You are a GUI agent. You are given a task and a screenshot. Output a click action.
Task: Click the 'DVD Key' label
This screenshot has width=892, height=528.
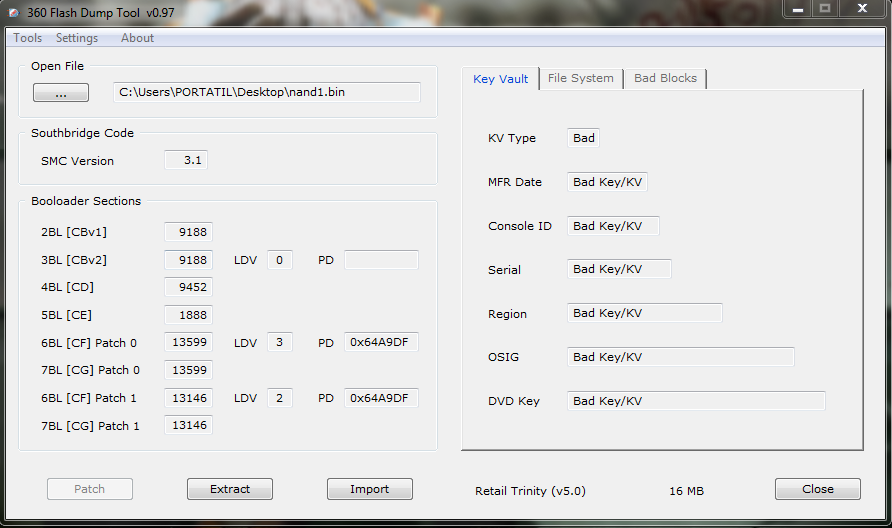click(514, 401)
